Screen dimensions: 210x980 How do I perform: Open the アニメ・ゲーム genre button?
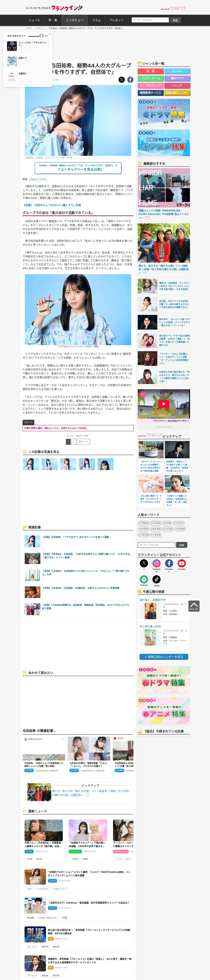(x=150, y=78)
